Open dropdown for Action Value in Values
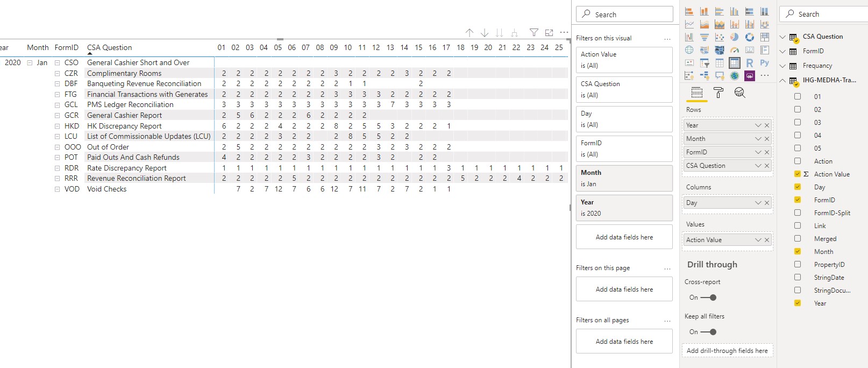Viewport: 868px width, 368px height. coord(758,240)
